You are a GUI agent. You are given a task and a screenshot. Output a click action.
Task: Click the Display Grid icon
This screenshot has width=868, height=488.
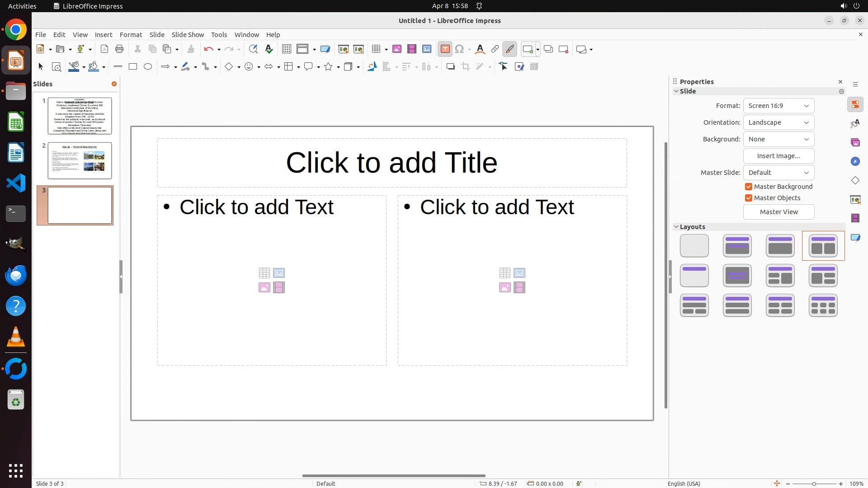286,49
